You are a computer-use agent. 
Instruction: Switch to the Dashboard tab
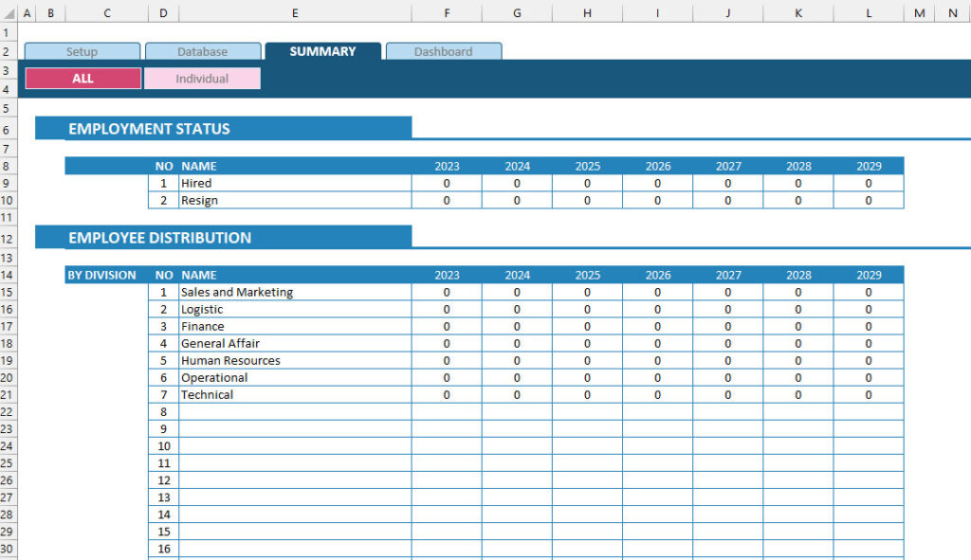click(444, 51)
